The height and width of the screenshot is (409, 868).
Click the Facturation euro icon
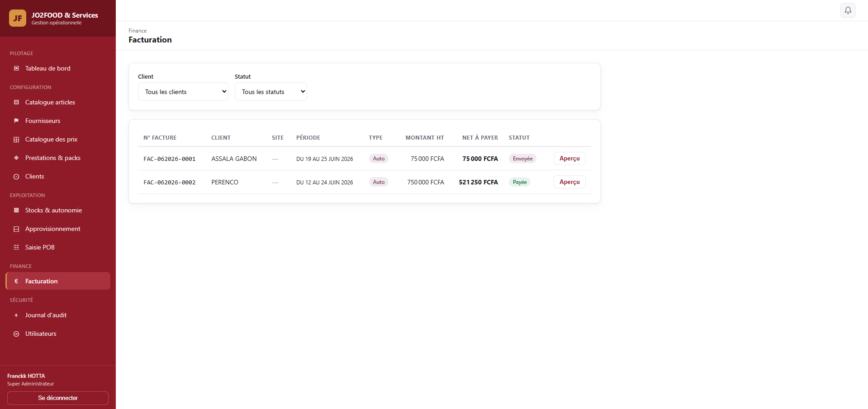point(16,281)
